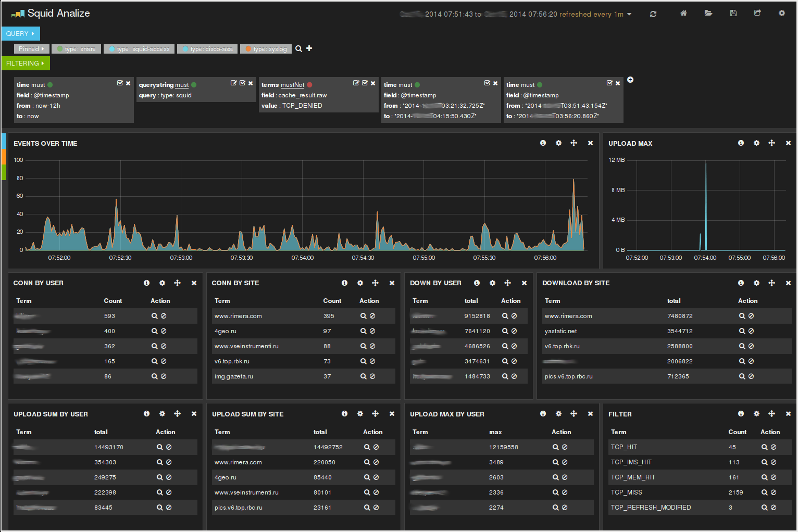Click move icon on Upload Max panel
This screenshot has width=798, height=532.
(x=771, y=143)
